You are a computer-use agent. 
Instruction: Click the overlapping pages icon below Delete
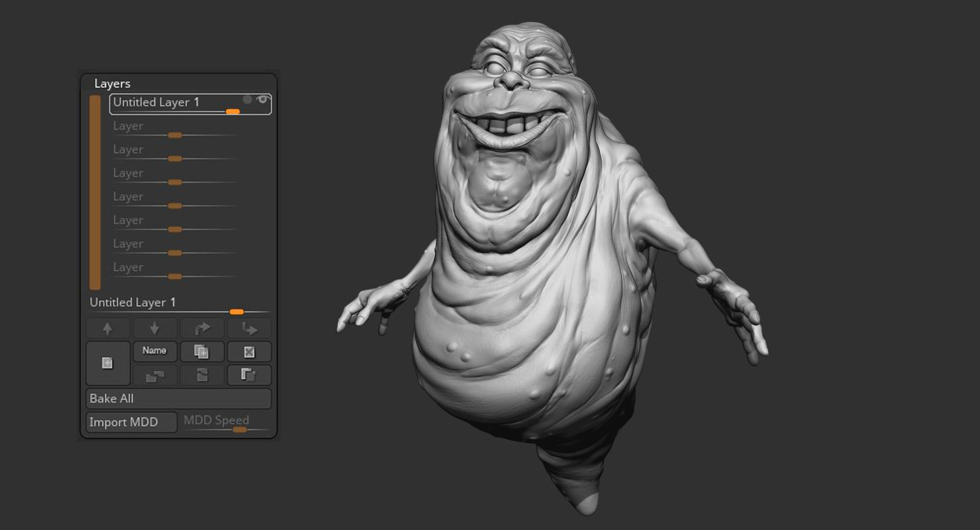pos(249,375)
